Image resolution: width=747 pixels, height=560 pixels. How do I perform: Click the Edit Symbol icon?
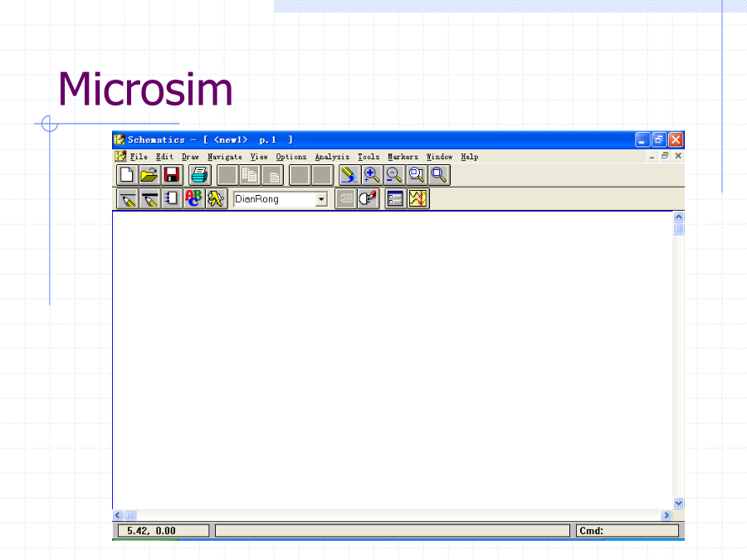pos(369,198)
